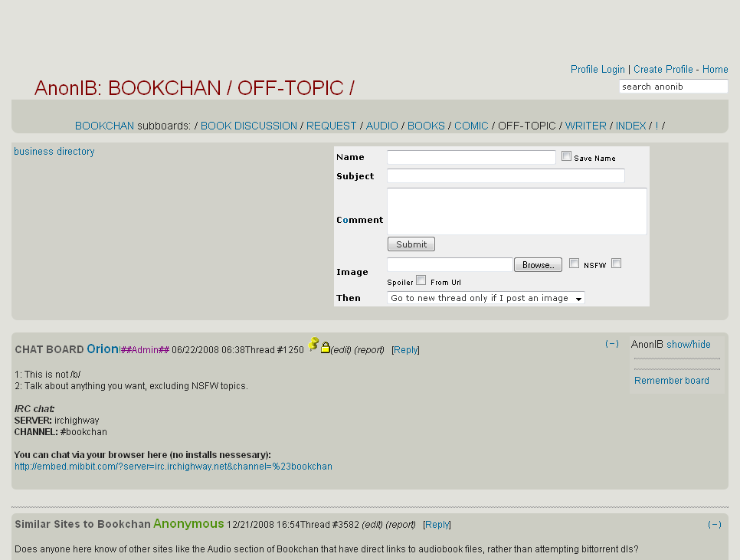
Task: Focus the search anonib field
Action: coord(673,87)
